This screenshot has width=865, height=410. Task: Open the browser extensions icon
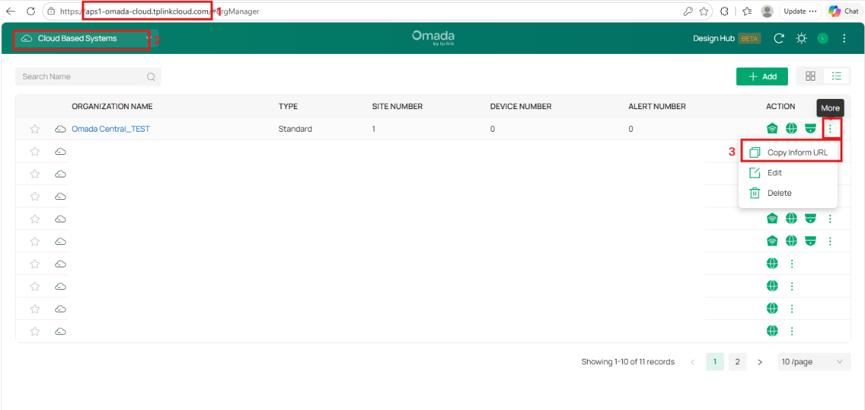click(x=725, y=11)
